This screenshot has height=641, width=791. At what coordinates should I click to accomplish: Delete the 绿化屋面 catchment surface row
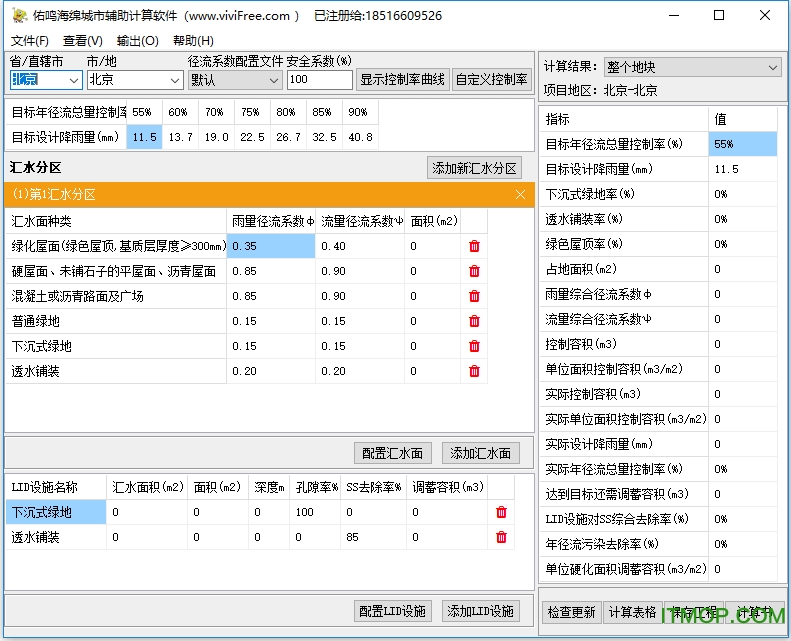[x=474, y=246]
